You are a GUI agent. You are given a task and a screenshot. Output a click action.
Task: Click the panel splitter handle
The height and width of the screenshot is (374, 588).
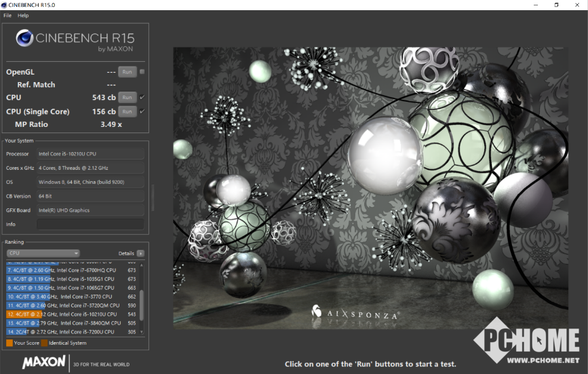[x=153, y=198]
